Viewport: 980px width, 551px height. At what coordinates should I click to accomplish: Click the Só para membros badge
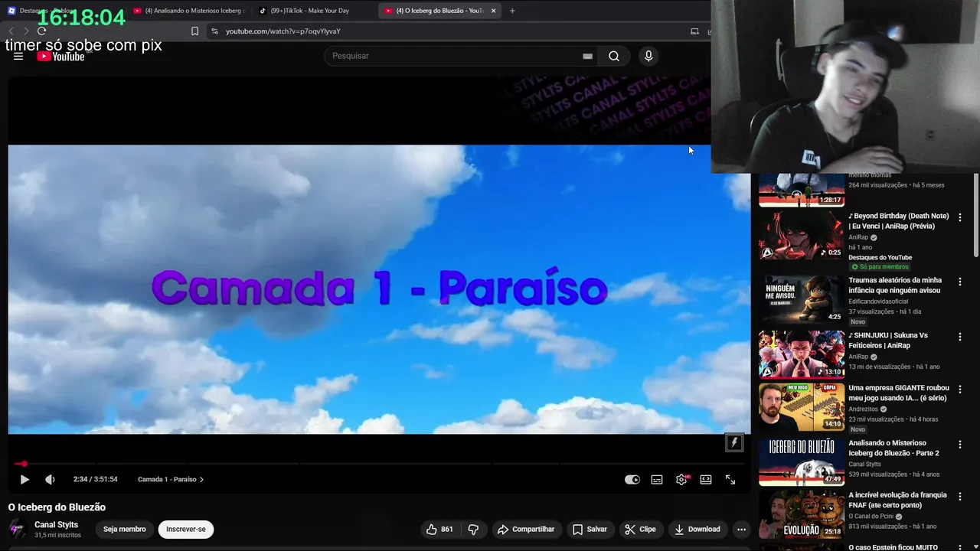[x=880, y=267]
